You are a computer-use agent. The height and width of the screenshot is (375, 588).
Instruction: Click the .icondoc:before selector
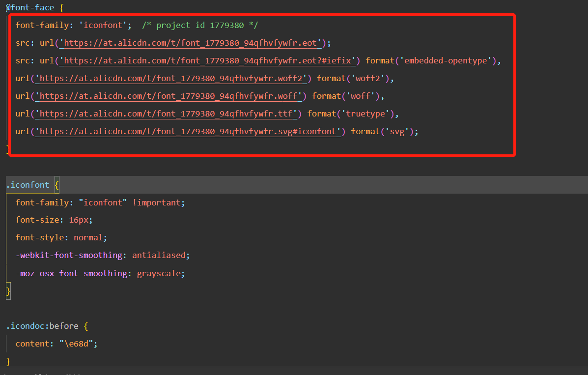pyautogui.click(x=41, y=326)
